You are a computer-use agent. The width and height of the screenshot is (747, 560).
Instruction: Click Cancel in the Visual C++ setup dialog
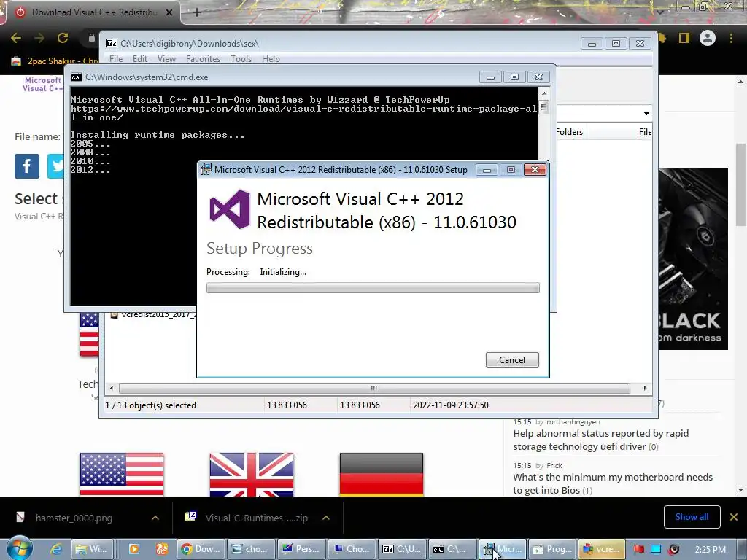click(x=512, y=360)
